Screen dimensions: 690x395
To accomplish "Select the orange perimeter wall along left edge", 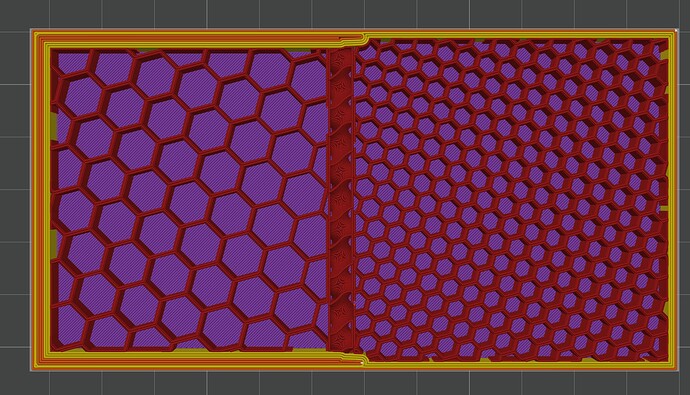I will (40, 200).
